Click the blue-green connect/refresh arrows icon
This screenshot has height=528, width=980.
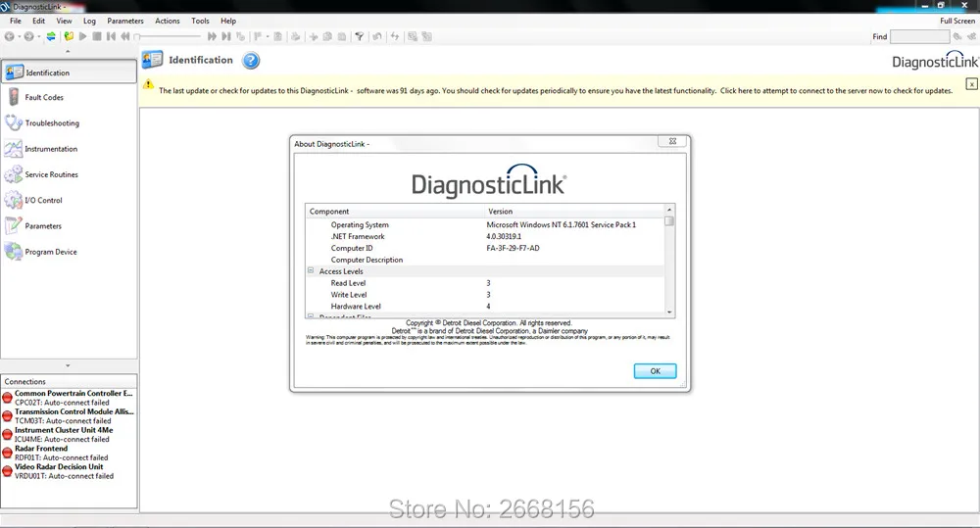click(x=51, y=36)
